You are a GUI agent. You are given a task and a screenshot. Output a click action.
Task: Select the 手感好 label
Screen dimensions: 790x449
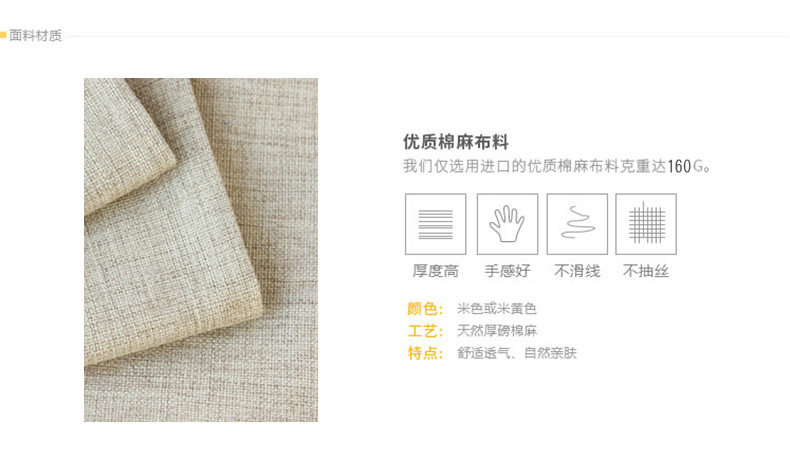coord(507,271)
